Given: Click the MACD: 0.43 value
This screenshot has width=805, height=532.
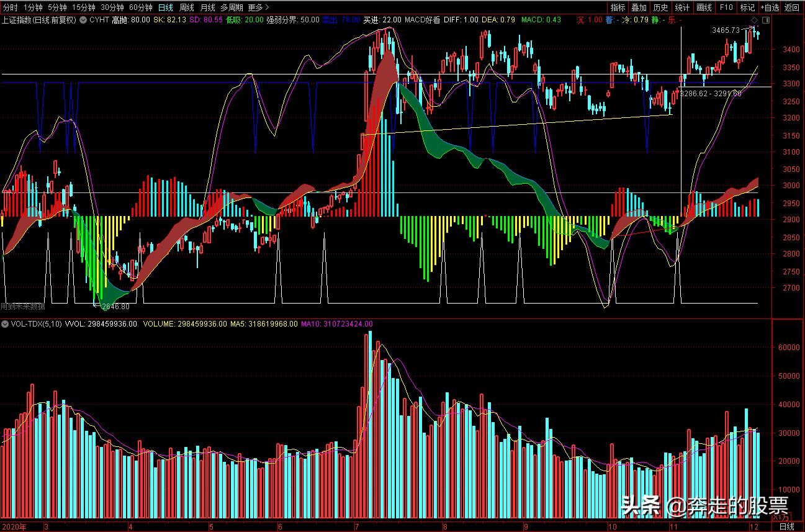Looking at the screenshot, I should pyautogui.click(x=541, y=20).
